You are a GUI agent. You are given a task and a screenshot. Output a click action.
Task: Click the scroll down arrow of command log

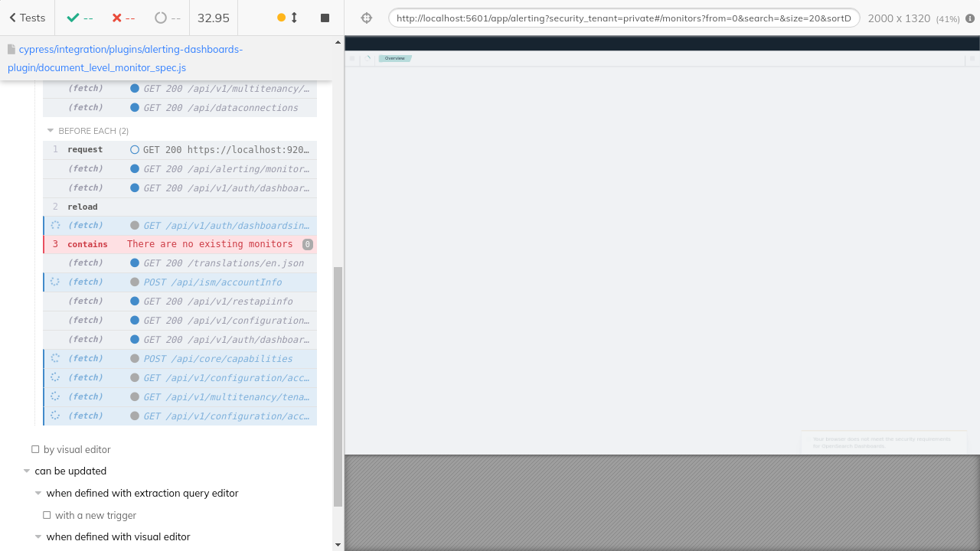(x=338, y=545)
